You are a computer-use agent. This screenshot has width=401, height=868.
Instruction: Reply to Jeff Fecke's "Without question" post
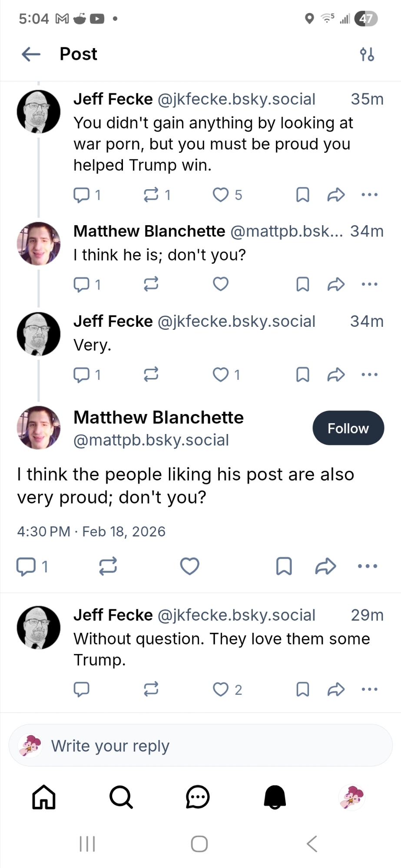coord(81,689)
